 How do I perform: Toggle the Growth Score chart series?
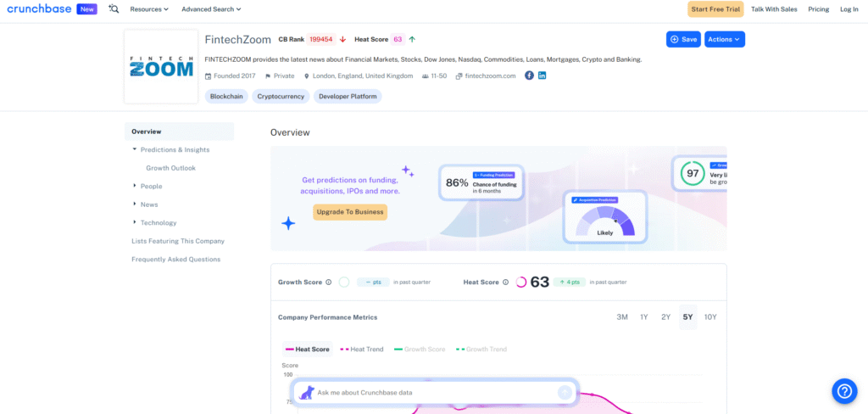tap(420, 350)
